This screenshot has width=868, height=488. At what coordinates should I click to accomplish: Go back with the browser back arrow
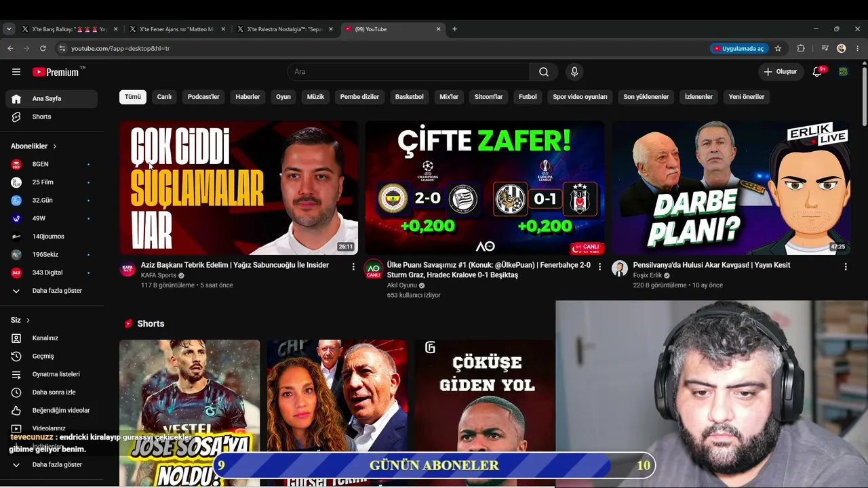10,48
